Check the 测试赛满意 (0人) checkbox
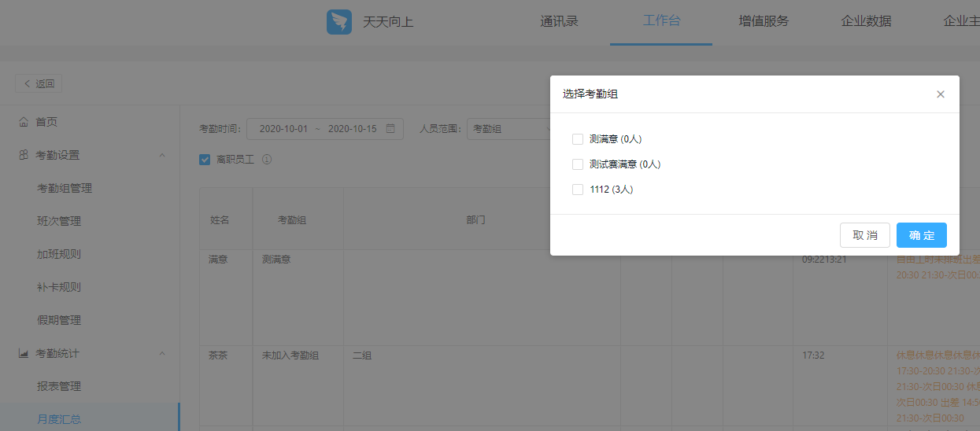 click(578, 164)
